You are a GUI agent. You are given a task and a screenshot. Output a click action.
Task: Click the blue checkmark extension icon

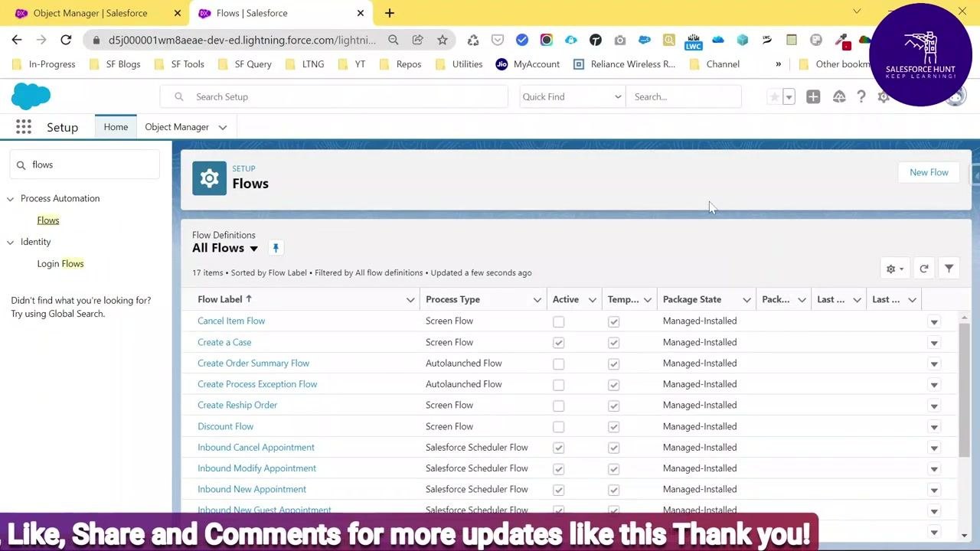(522, 40)
